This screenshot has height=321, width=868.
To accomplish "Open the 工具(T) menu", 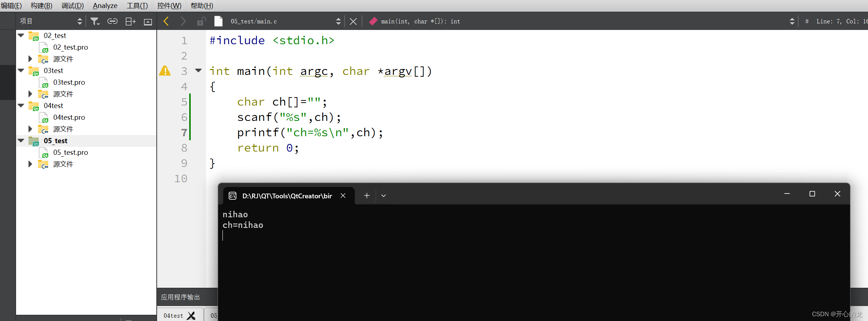I will [137, 5].
